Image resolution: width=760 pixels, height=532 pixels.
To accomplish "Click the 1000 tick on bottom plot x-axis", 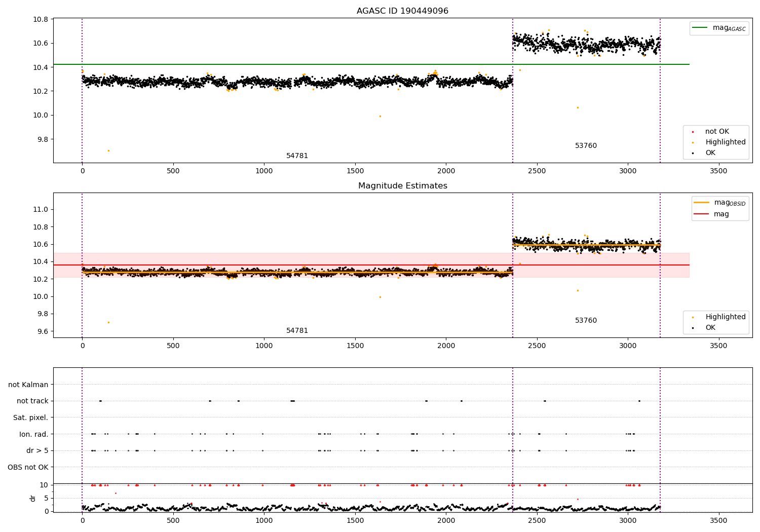I will point(264,520).
